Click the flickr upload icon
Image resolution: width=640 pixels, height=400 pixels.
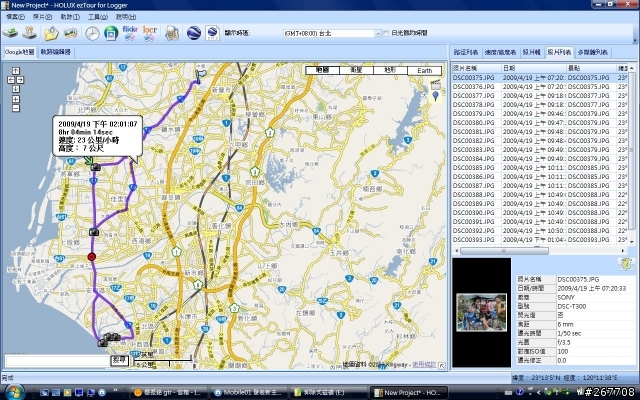pos(130,33)
